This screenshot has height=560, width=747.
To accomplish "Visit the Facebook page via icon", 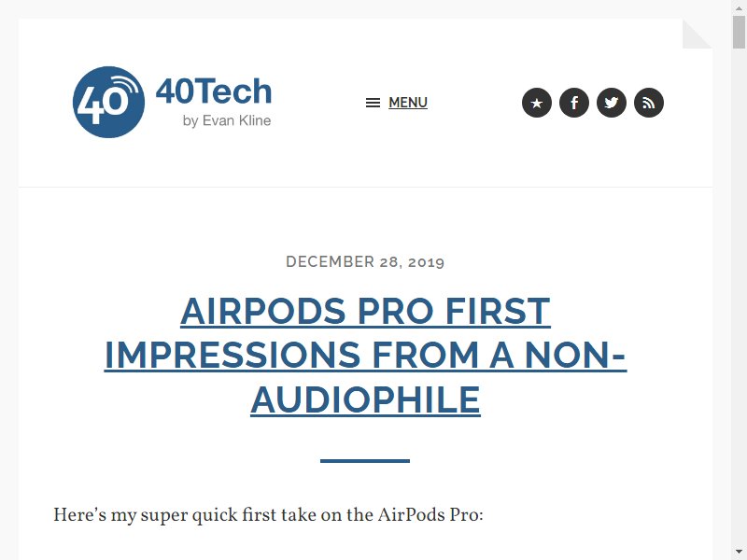I will coord(574,103).
